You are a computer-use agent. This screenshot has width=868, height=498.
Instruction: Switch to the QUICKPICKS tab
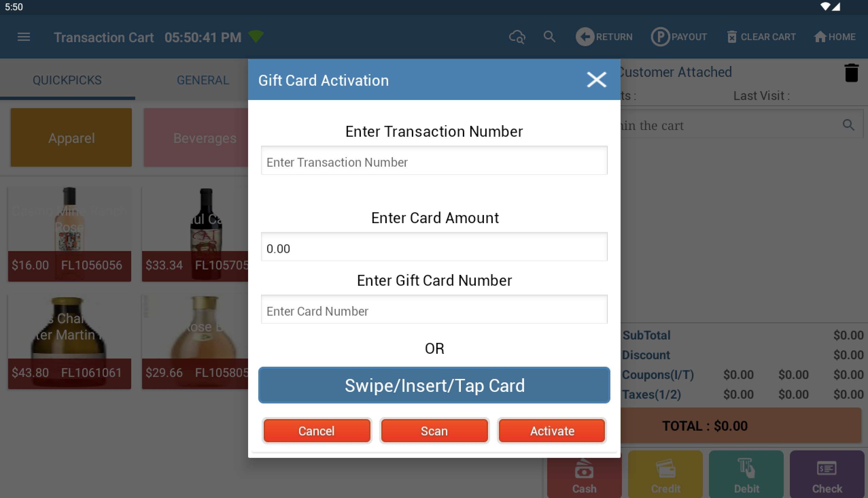[67, 79]
